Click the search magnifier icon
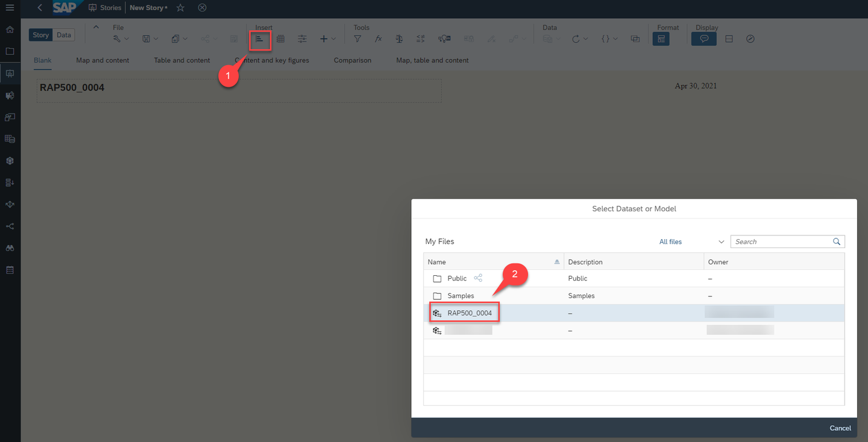The image size is (868, 442). 837,241
